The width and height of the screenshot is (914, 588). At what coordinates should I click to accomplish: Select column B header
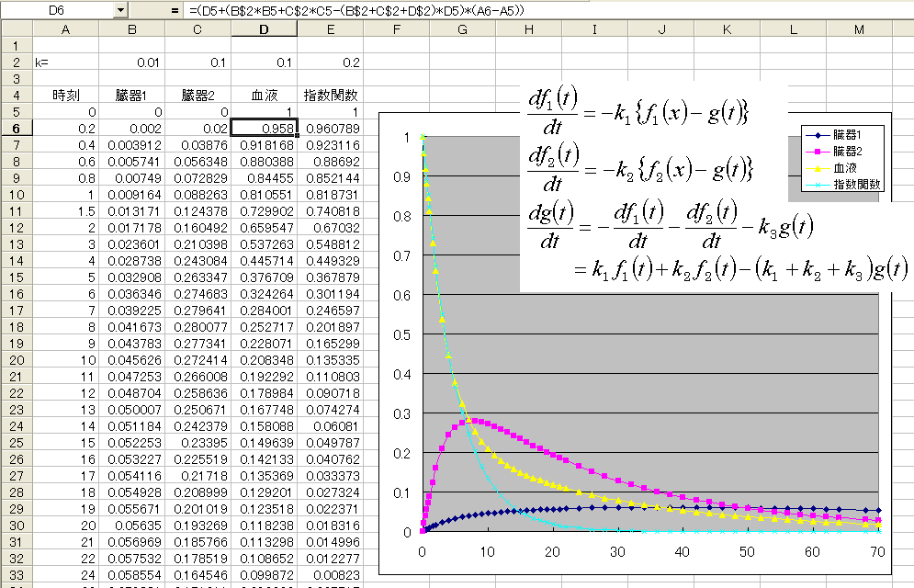(132, 29)
